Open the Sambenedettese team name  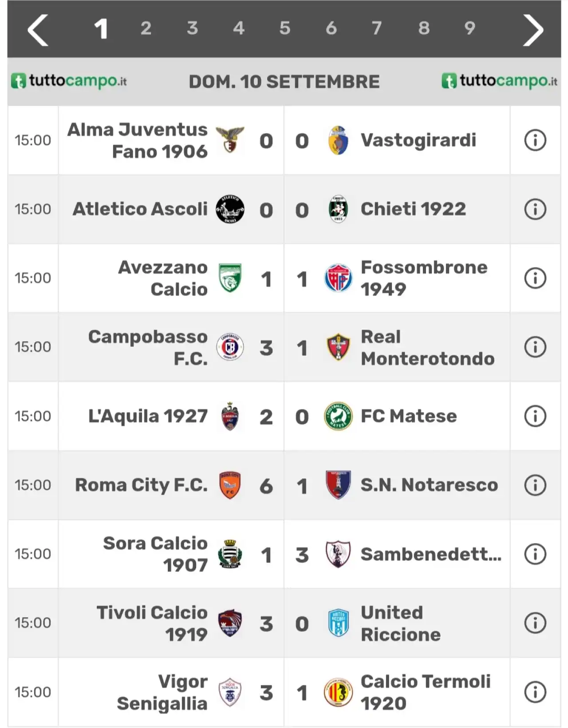[x=431, y=554]
